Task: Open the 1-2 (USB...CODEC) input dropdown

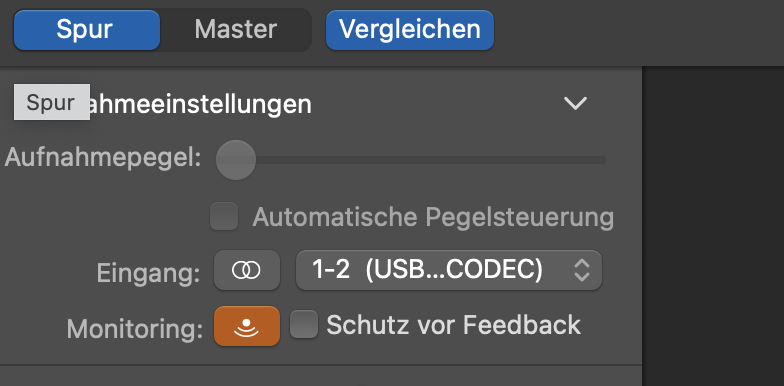Action: (449, 270)
